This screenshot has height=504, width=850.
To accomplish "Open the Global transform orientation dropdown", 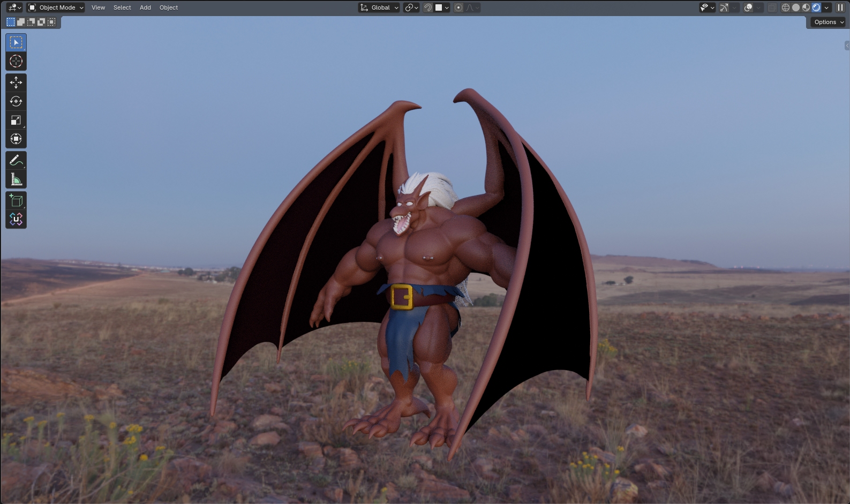I will click(379, 7).
